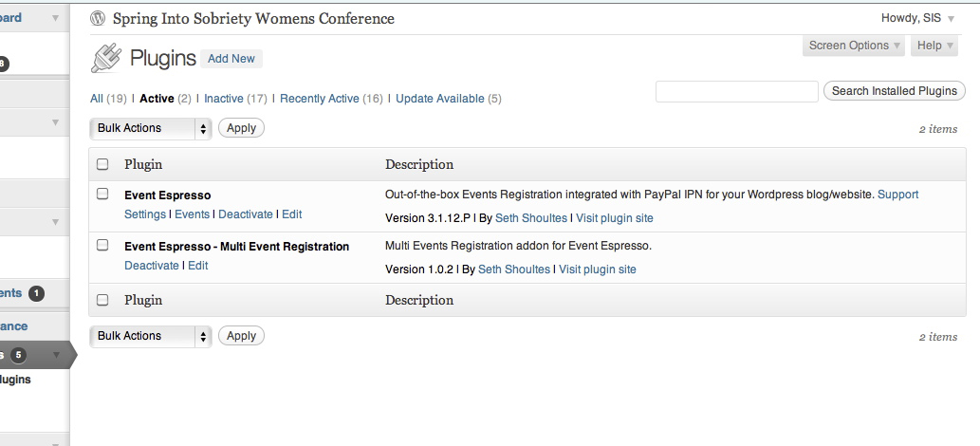980x446 pixels.
Task: Open Seth Shoultes link on Multi Event row
Action: point(514,269)
